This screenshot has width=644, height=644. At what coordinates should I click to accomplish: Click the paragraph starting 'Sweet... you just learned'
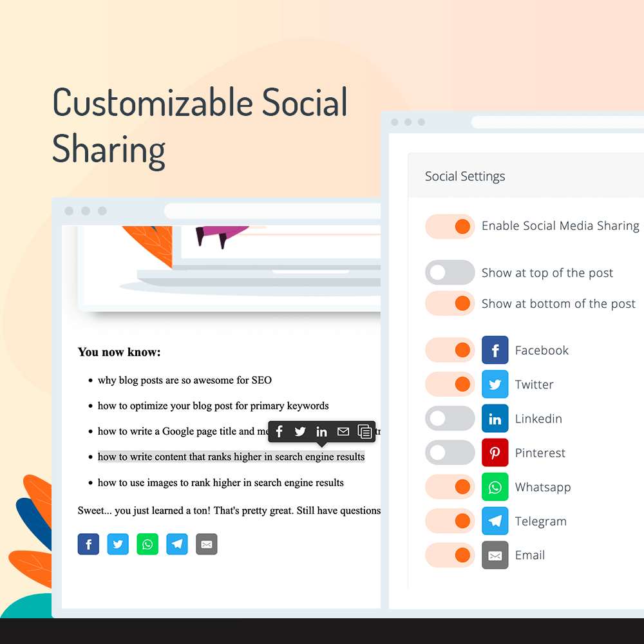pyautogui.click(x=229, y=511)
